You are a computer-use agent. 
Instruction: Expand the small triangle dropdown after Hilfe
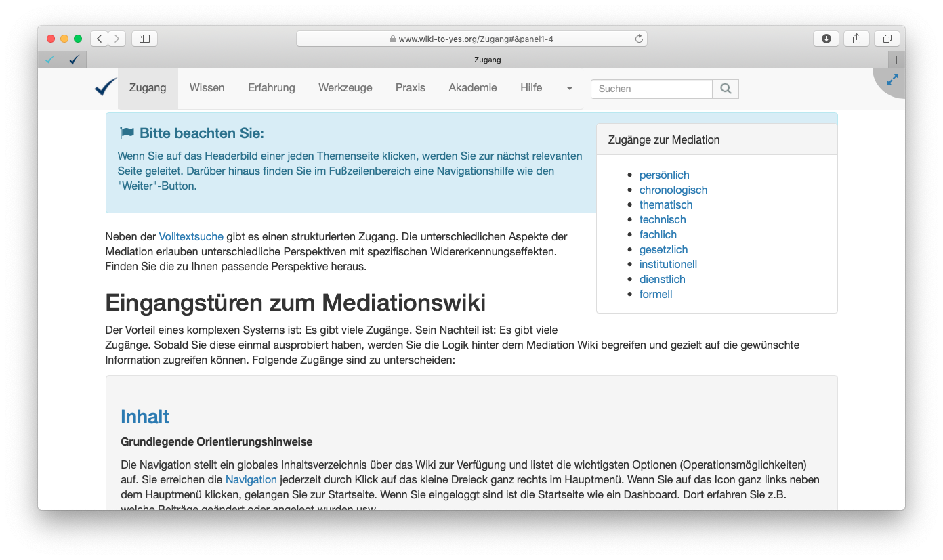(x=569, y=89)
